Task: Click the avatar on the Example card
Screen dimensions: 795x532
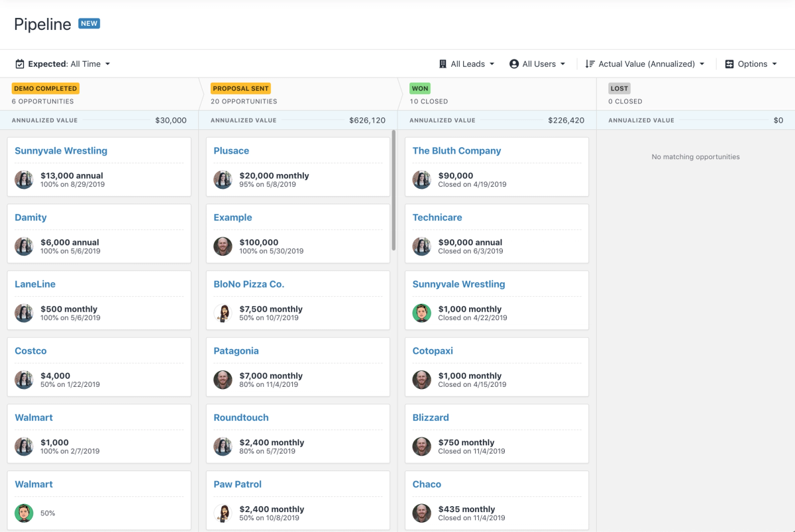Action: click(223, 246)
